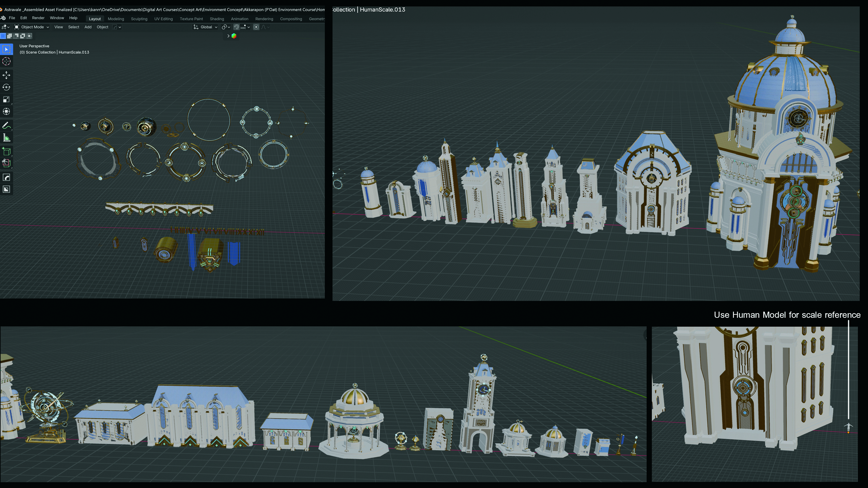Open the Object Mode dropdown
Viewport: 868px width, 488px height.
31,27
